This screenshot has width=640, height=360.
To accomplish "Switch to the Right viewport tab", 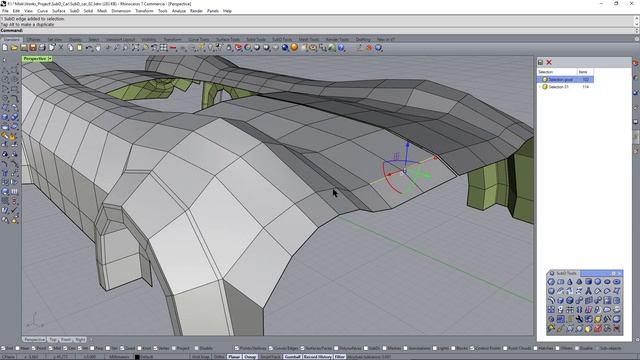I will pyautogui.click(x=80, y=340).
